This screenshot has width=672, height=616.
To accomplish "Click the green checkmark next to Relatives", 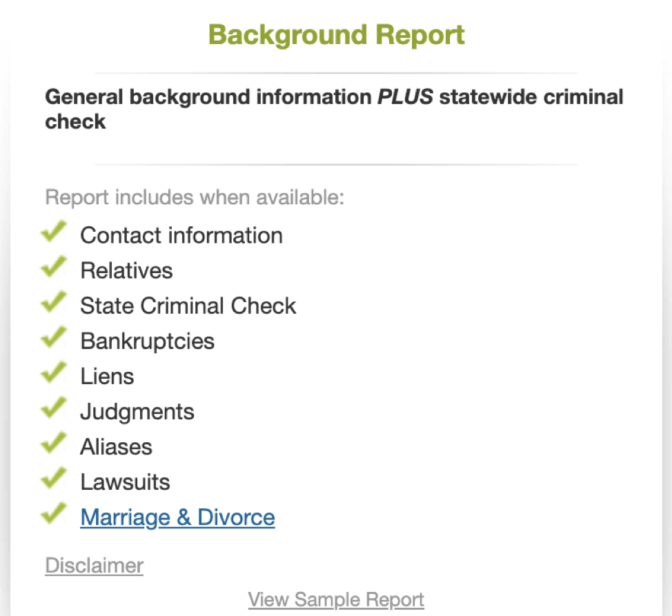I will [54, 266].
